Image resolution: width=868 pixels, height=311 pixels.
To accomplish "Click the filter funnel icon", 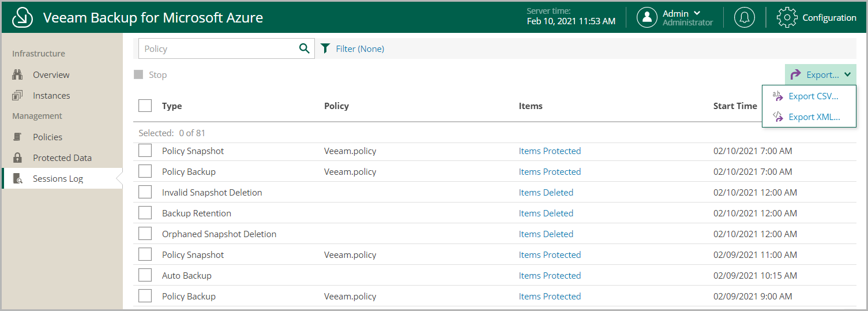I will coord(325,48).
